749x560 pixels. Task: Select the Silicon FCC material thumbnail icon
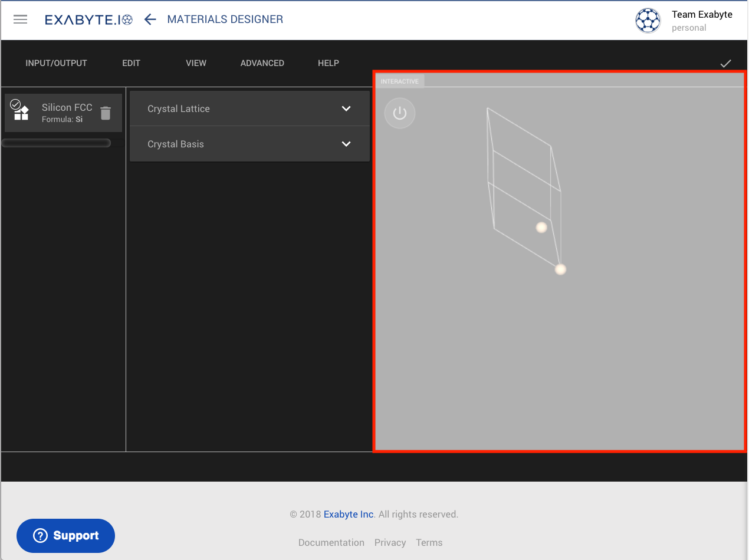(x=21, y=112)
